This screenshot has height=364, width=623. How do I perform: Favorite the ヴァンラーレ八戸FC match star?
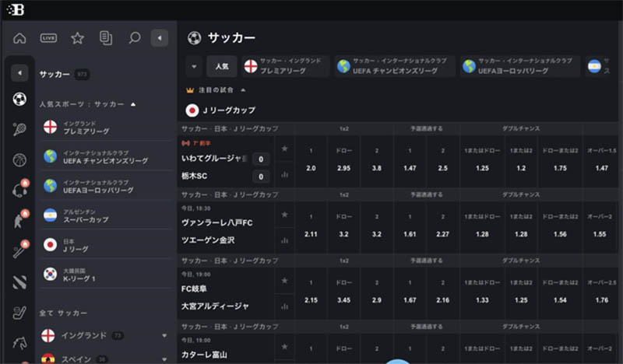(x=284, y=215)
